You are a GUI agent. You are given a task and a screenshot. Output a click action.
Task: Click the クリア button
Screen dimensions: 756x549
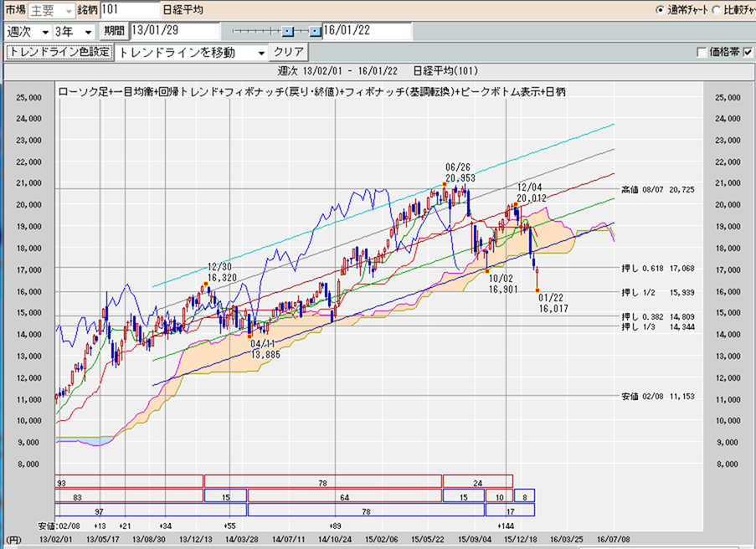(288, 52)
